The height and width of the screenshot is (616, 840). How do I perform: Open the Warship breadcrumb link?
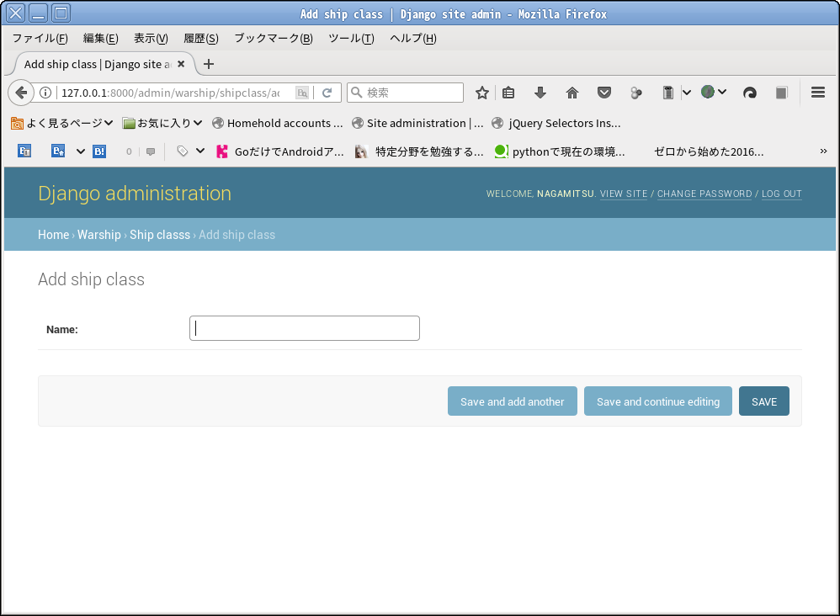(99, 235)
